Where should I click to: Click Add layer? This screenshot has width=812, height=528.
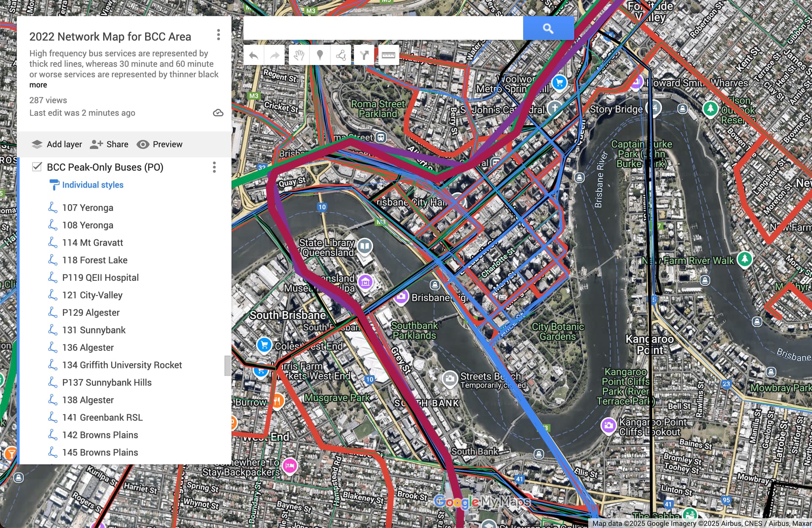(57, 145)
